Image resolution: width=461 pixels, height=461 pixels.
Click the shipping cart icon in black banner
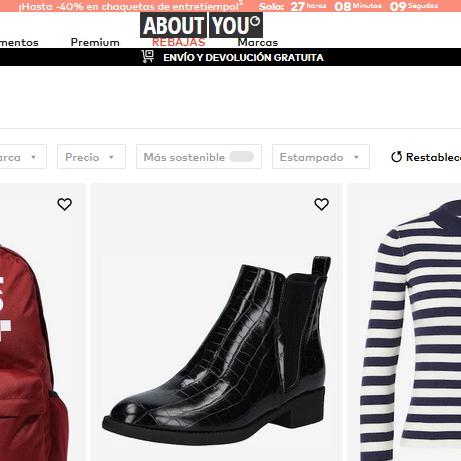(147, 57)
